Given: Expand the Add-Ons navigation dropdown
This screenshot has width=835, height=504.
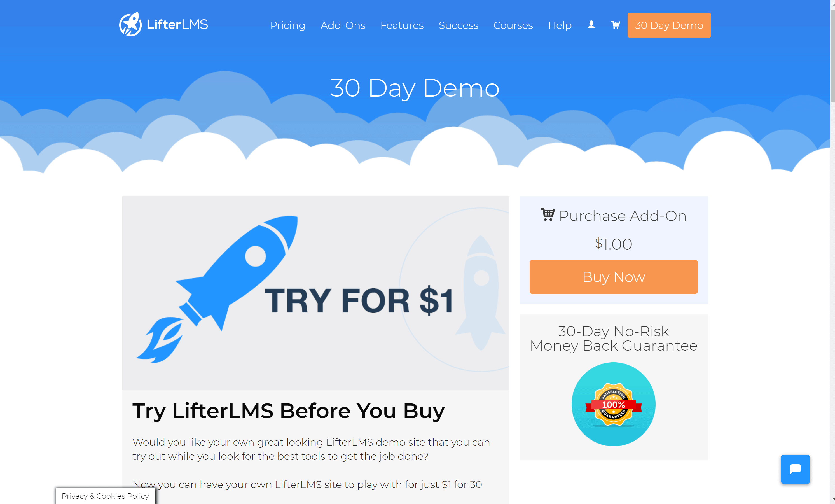Looking at the screenshot, I should 343,25.
